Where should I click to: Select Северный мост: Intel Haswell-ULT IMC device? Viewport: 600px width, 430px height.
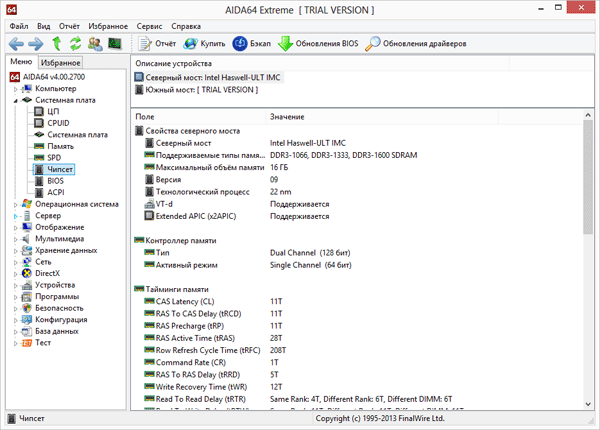[207, 78]
